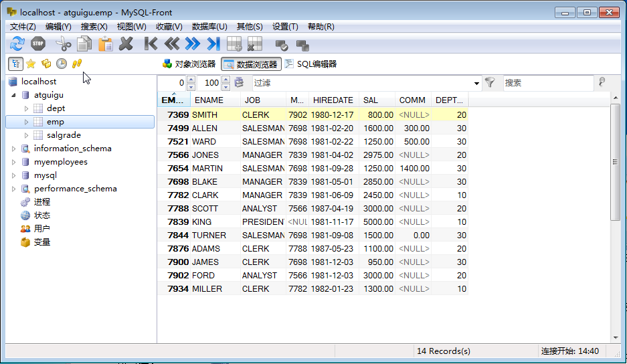Screen dimensions: 627x364
Task: Click the data grid vertical scrollbar thumb
Action: pos(615,162)
